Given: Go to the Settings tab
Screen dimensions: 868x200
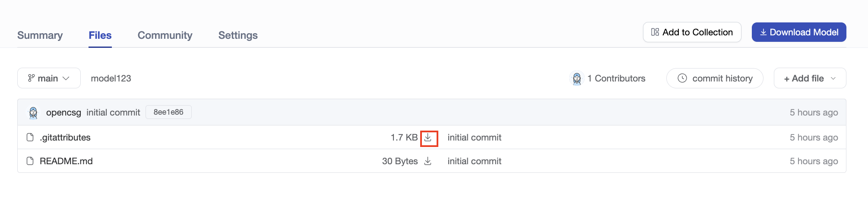Looking at the screenshot, I should pos(238,35).
